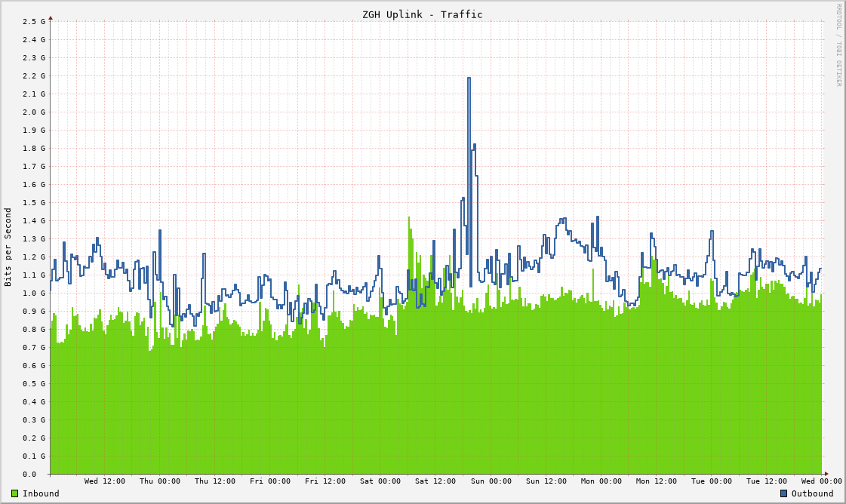
Task: Click the "Tue 12:00" time label
Action: (x=767, y=481)
